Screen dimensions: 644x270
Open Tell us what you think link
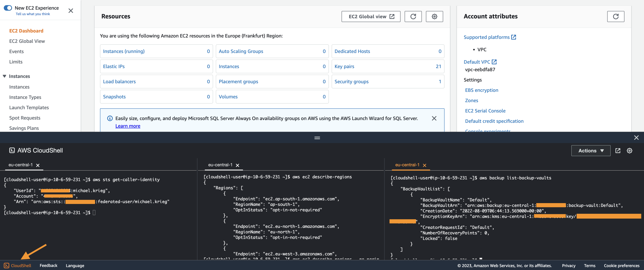point(33,14)
